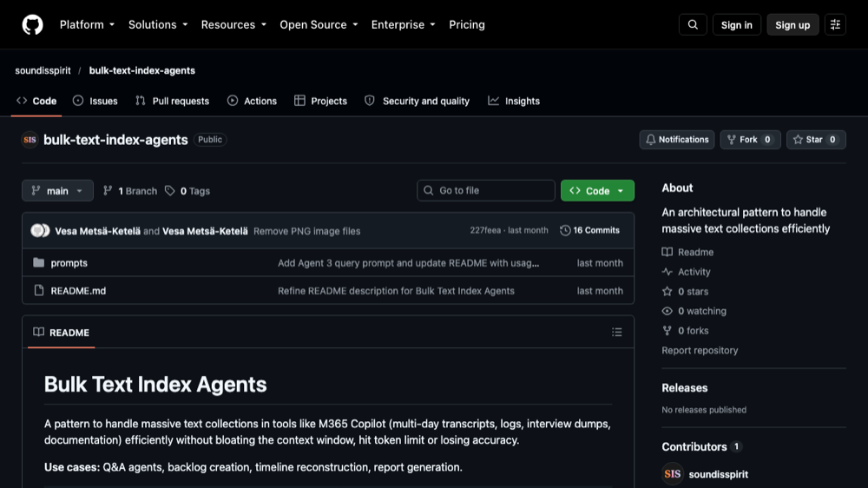Switch to the Actions tab

(x=252, y=101)
